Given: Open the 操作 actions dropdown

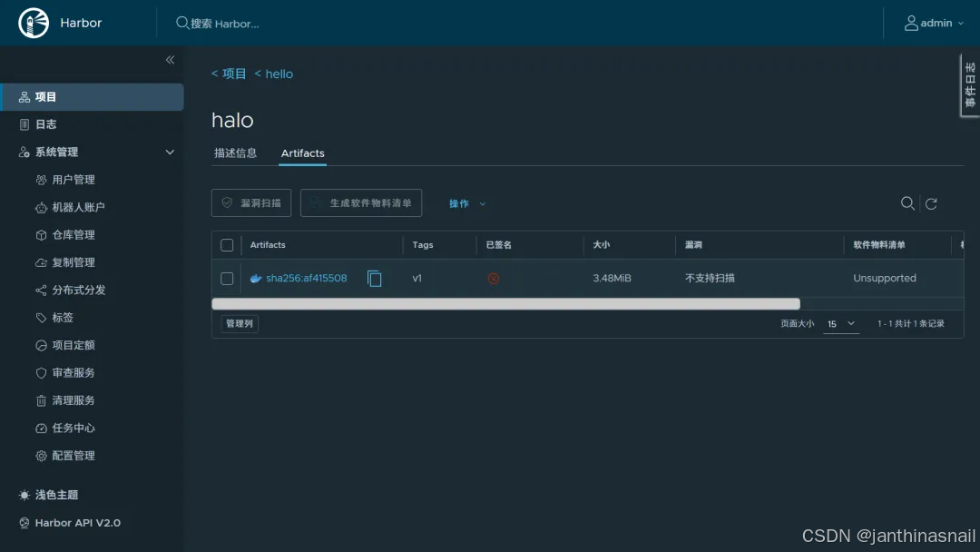Looking at the screenshot, I should coord(467,203).
